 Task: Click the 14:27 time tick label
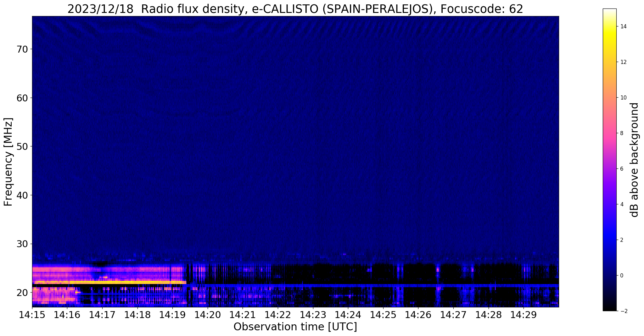coord(453,315)
